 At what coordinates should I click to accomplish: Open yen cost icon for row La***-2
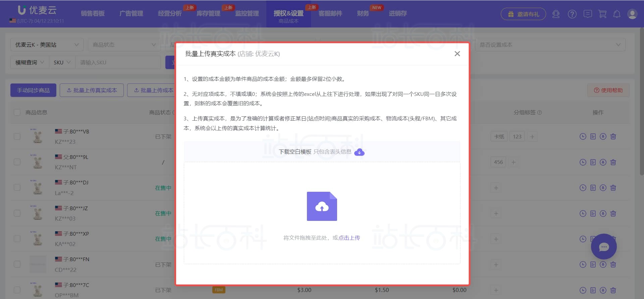[x=603, y=188]
